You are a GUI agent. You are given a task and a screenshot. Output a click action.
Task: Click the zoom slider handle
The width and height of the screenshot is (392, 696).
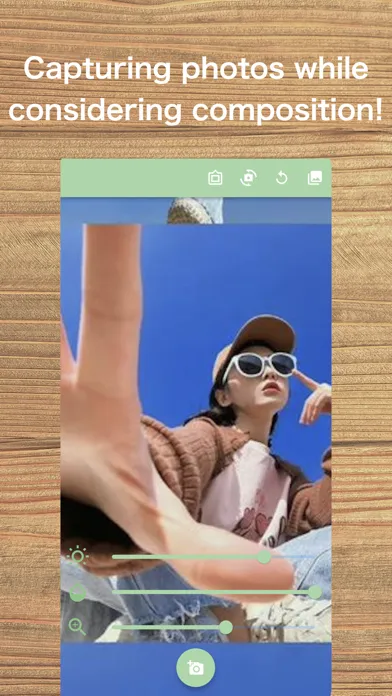tap(226, 627)
